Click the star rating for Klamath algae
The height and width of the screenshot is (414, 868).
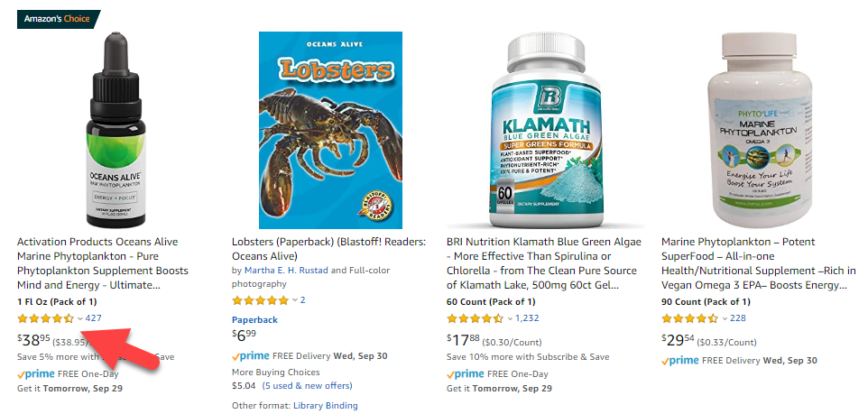pyautogui.click(x=475, y=318)
